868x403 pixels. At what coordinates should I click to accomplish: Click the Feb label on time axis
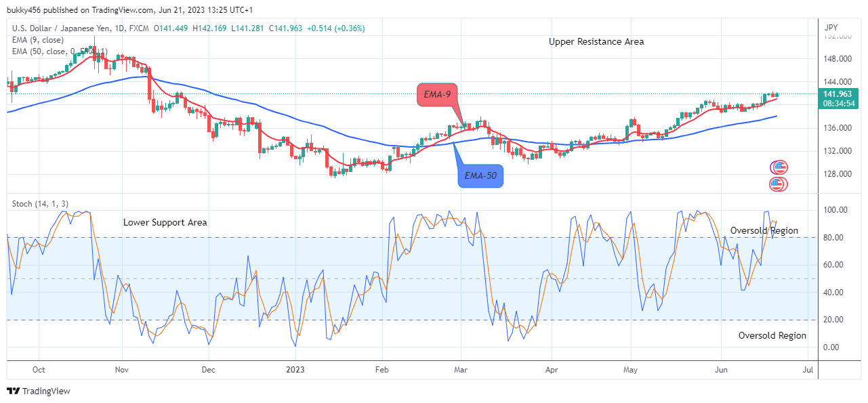382,370
